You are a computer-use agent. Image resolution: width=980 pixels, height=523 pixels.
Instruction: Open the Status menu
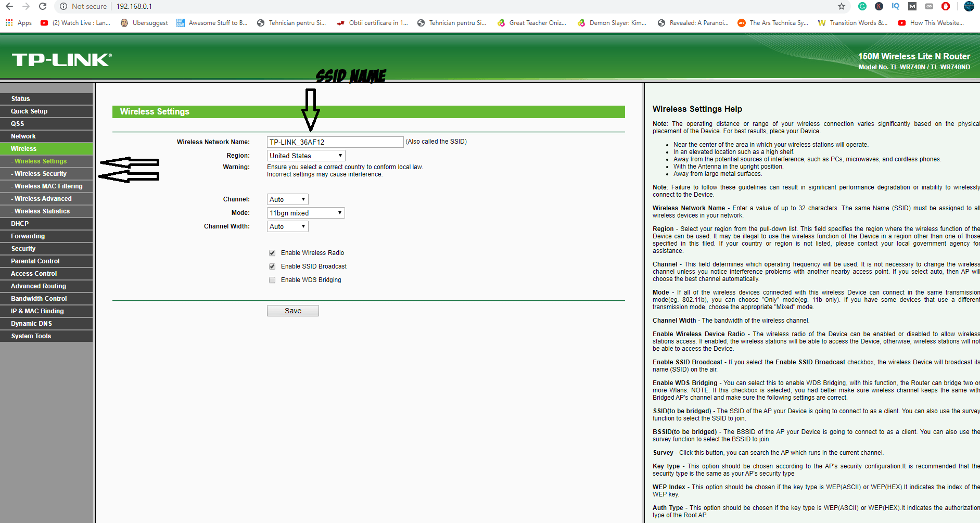coord(46,99)
